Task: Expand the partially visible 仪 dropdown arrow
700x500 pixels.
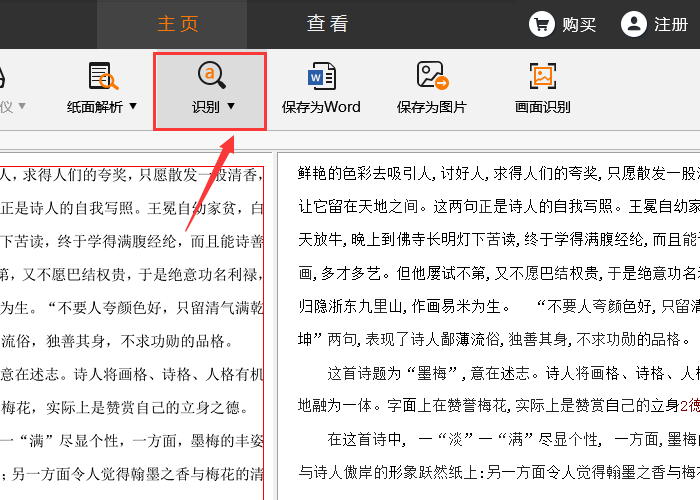Action: (21, 106)
